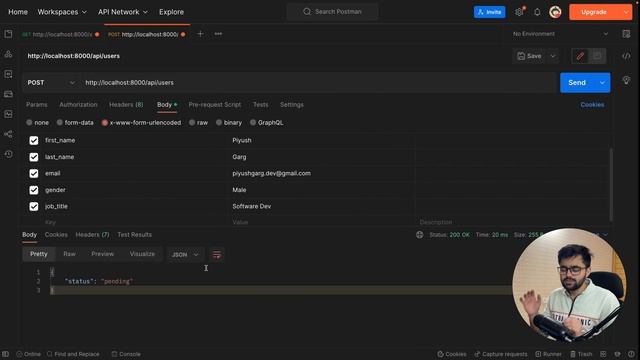Click Save request button
The image size is (640, 360).
pyautogui.click(x=529, y=56)
